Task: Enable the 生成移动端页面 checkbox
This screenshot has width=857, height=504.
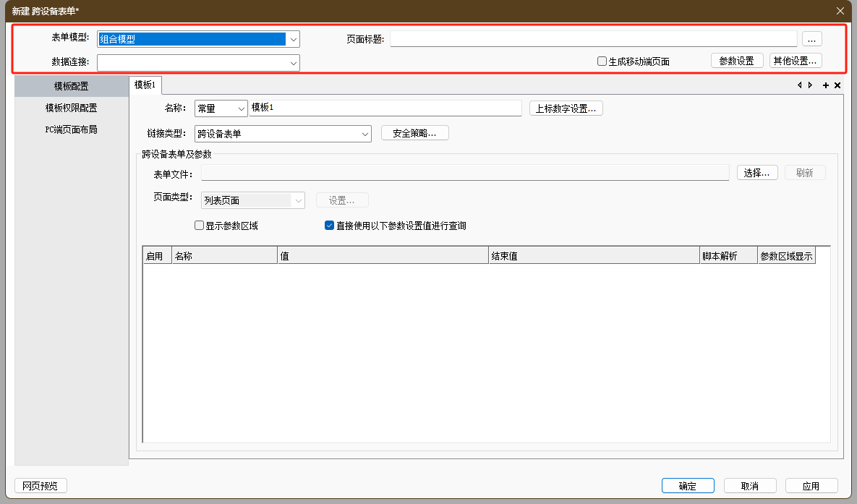Action: coord(602,61)
